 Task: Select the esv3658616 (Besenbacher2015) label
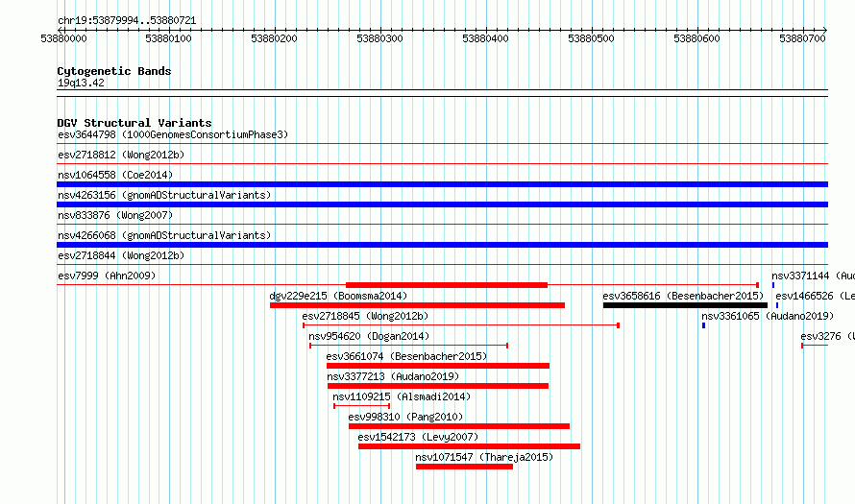click(683, 296)
